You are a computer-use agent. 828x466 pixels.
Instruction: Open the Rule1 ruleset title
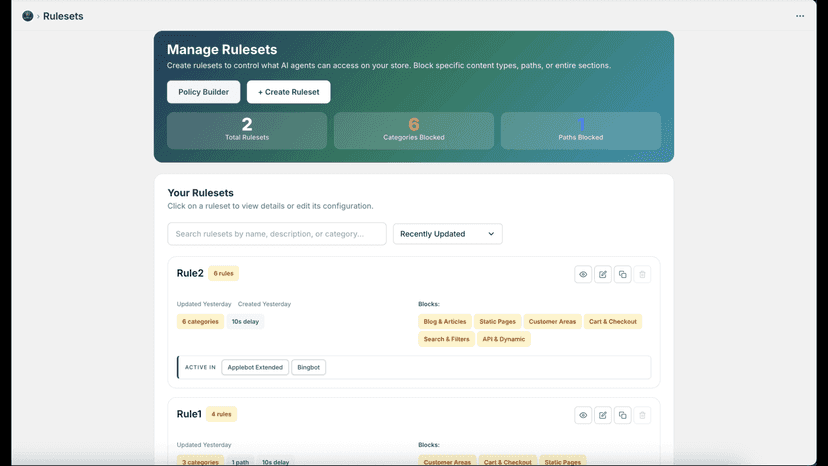tap(189, 414)
